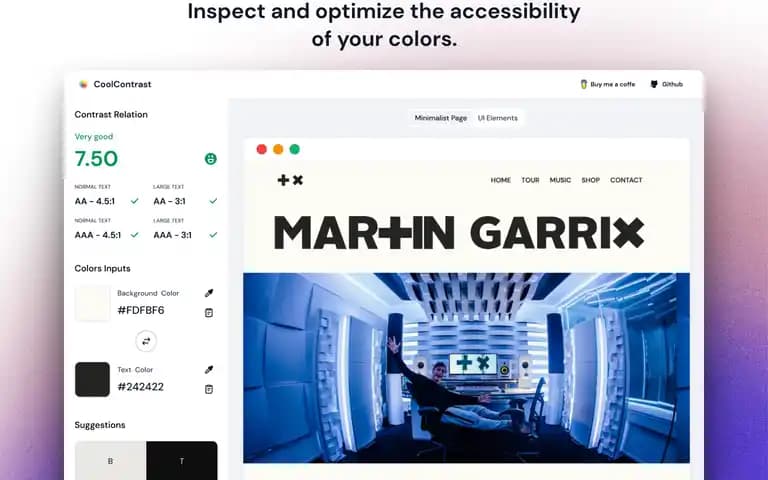Pick background color with eyedropper icon
Image resolution: width=768 pixels, height=480 pixels.
209,293
